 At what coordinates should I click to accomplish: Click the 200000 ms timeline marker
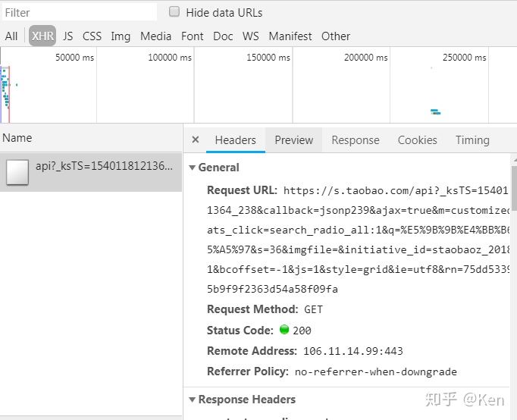(365, 58)
